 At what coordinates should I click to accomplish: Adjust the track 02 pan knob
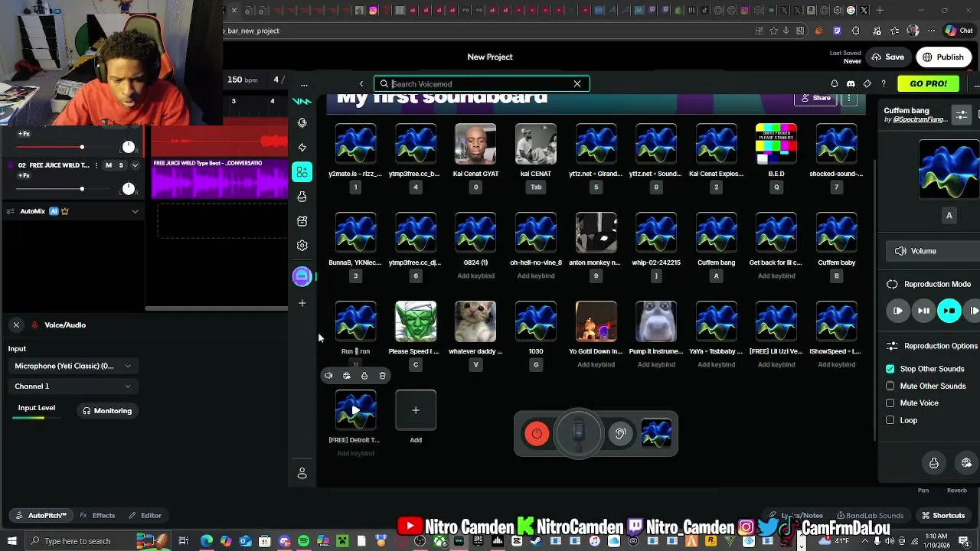[x=128, y=188]
